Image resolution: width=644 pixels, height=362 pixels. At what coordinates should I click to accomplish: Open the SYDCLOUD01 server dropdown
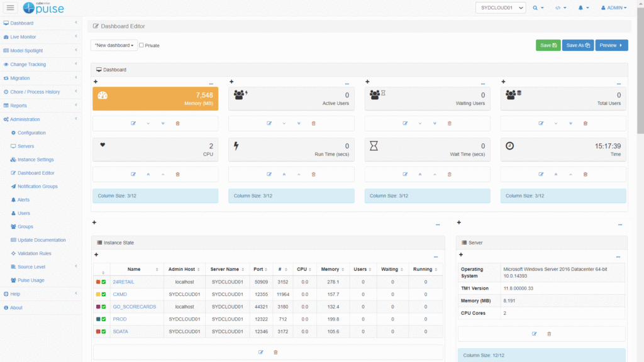pos(500,8)
